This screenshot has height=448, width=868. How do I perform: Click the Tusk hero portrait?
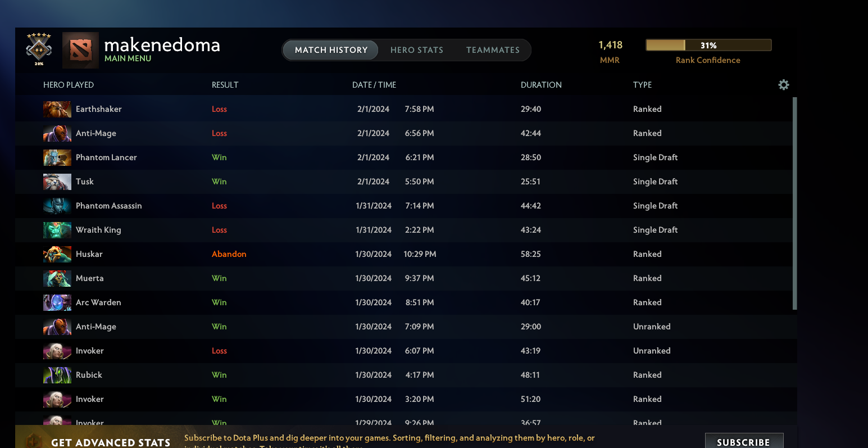57,182
